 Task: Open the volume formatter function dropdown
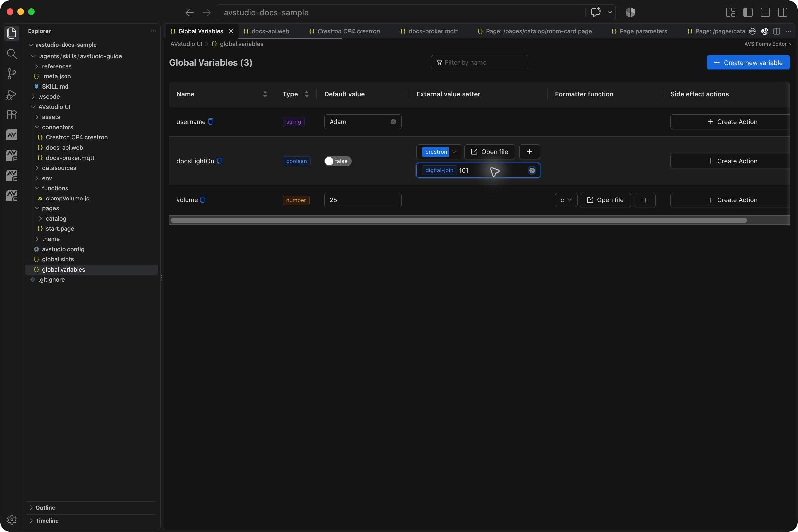(x=566, y=200)
